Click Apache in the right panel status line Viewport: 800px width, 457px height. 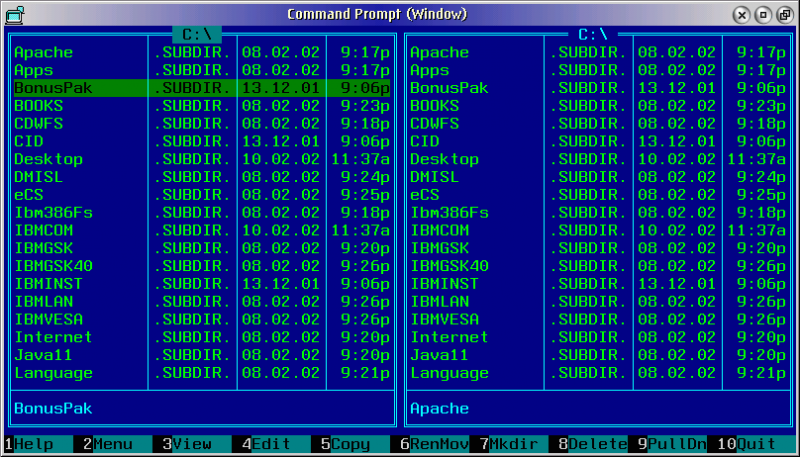(x=440, y=409)
